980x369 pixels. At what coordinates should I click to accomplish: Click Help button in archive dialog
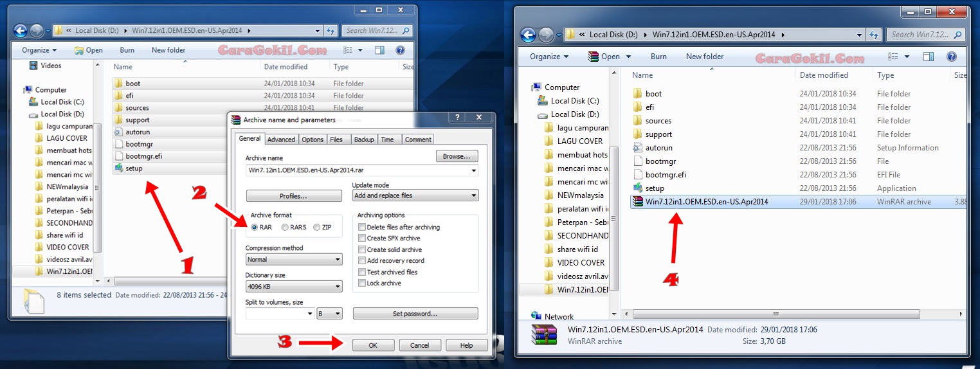coord(467,345)
